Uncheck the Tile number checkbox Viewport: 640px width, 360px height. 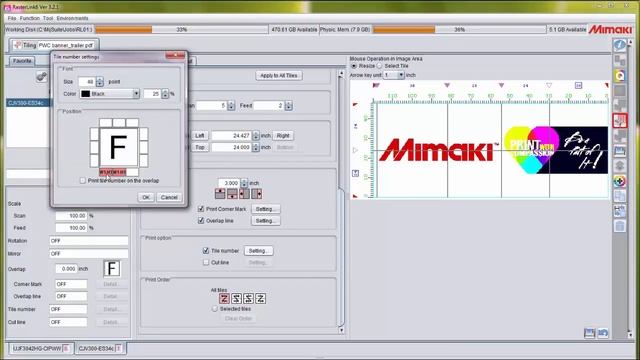(x=206, y=251)
